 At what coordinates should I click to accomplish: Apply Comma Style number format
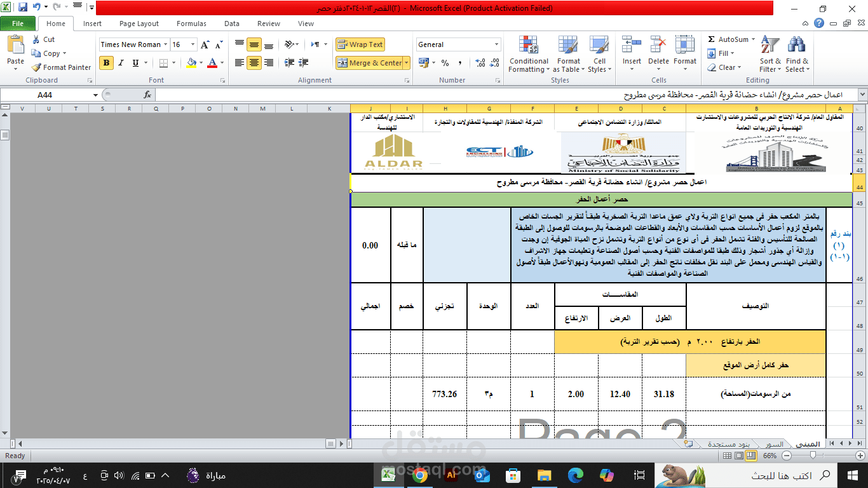tap(459, 63)
